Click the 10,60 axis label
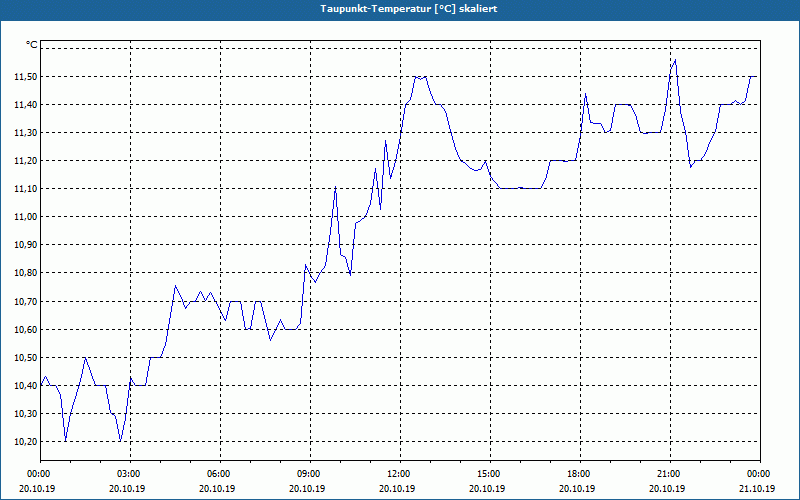This screenshot has width=800, height=500. click(x=26, y=330)
